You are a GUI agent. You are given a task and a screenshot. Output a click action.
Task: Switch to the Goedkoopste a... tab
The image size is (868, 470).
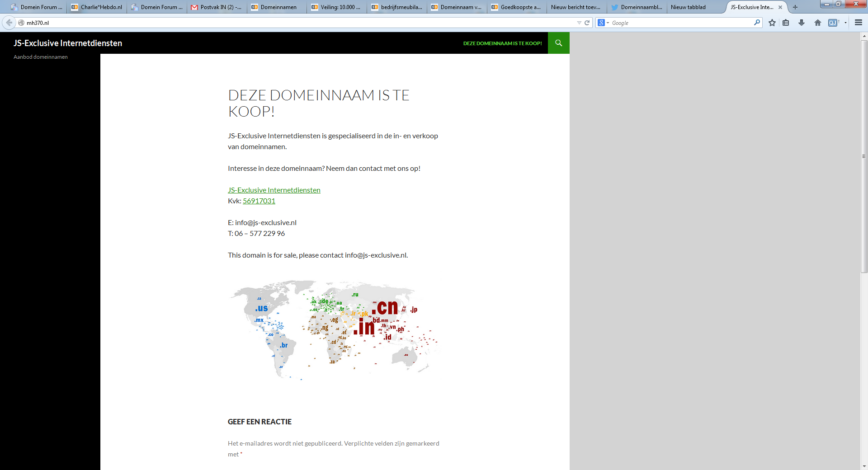pos(517,7)
